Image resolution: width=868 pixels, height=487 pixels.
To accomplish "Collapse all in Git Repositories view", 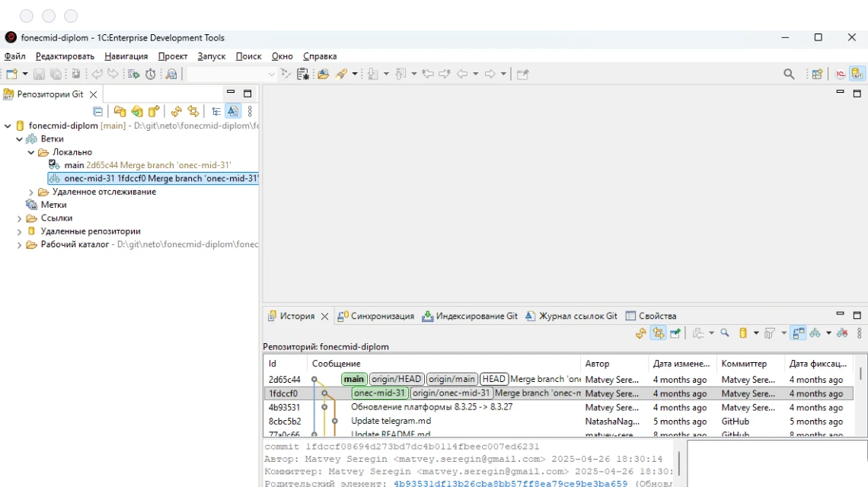I will pyautogui.click(x=98, y=112).
